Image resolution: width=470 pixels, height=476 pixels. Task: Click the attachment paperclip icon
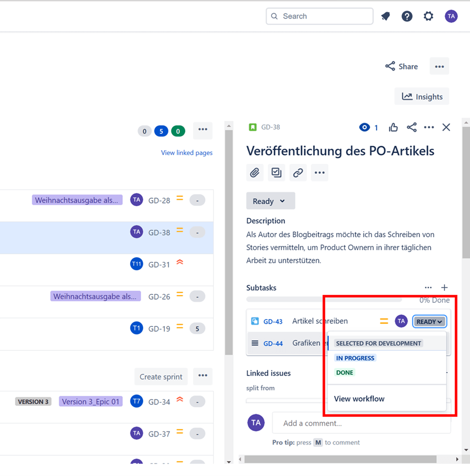coord(254,173)
